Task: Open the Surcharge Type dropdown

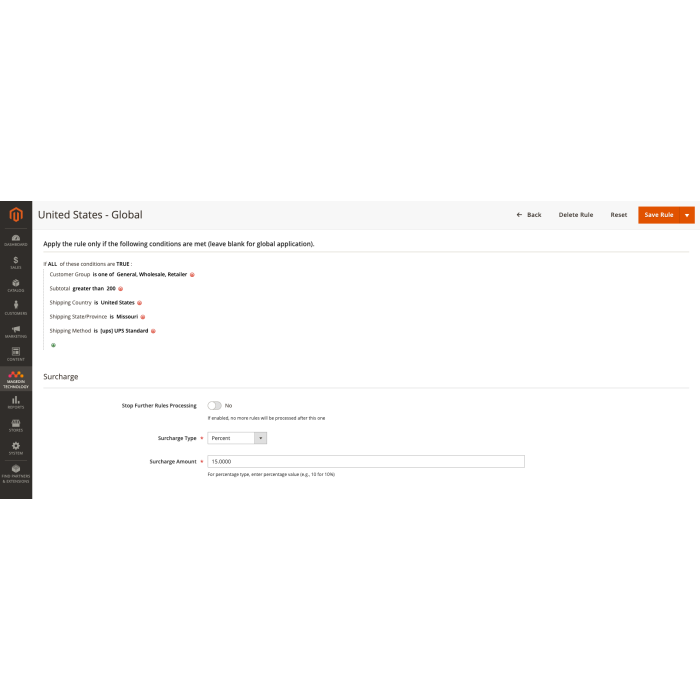Action: point(237,438)
